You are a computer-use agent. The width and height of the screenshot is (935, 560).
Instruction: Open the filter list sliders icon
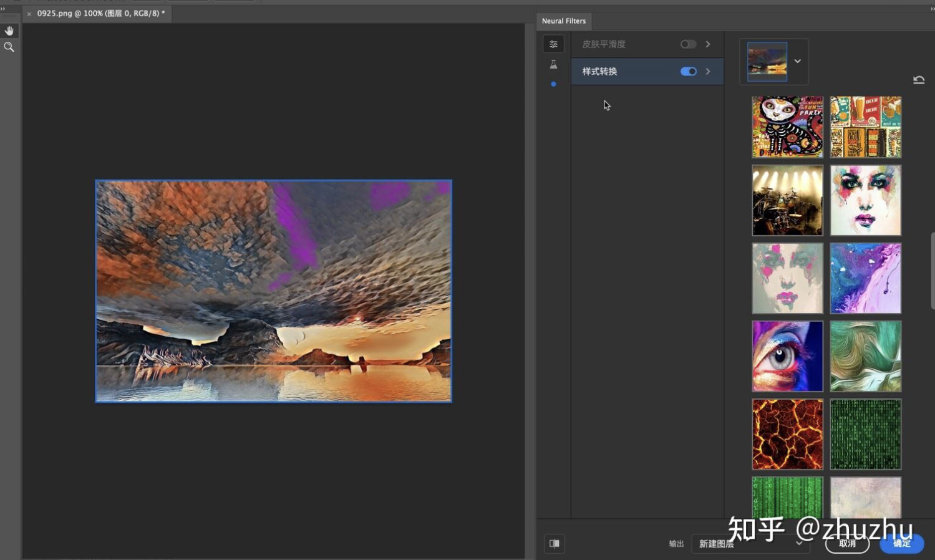(x=553, y=44)
